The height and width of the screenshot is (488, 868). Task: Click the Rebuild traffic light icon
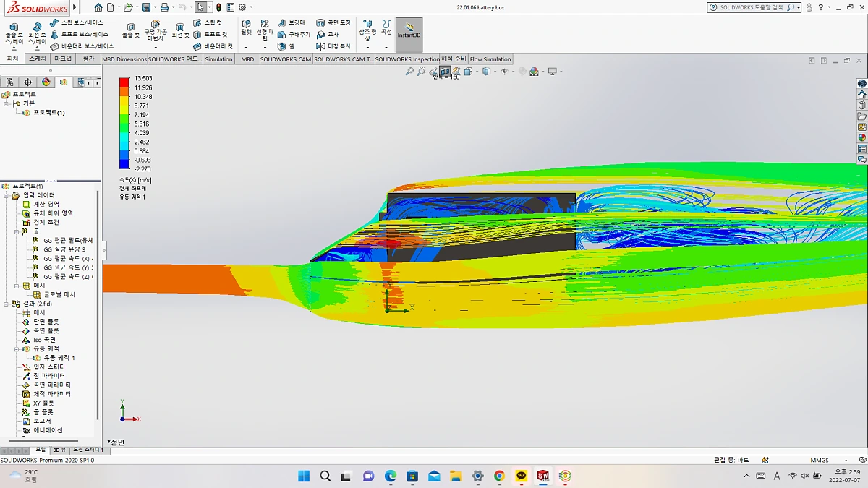(219, 7)
